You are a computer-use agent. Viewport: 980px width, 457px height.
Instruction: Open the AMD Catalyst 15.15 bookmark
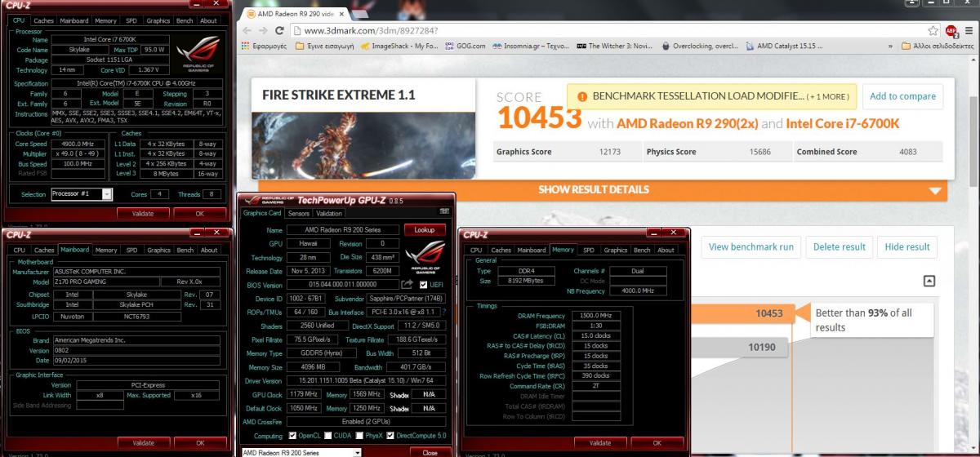pos(785,47)
